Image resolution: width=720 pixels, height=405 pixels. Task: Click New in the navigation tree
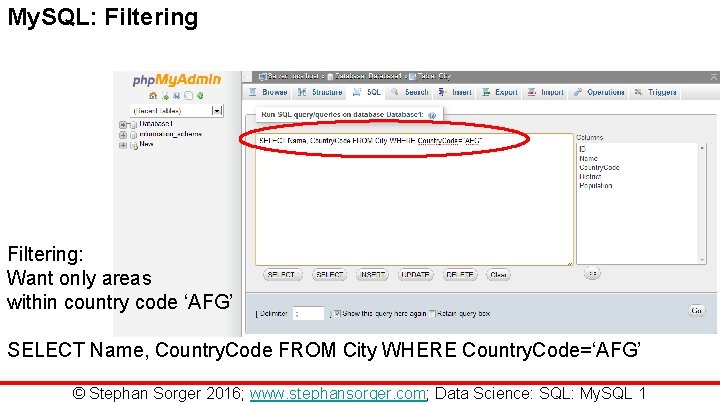pyautogui.click(x=146, y=144)
